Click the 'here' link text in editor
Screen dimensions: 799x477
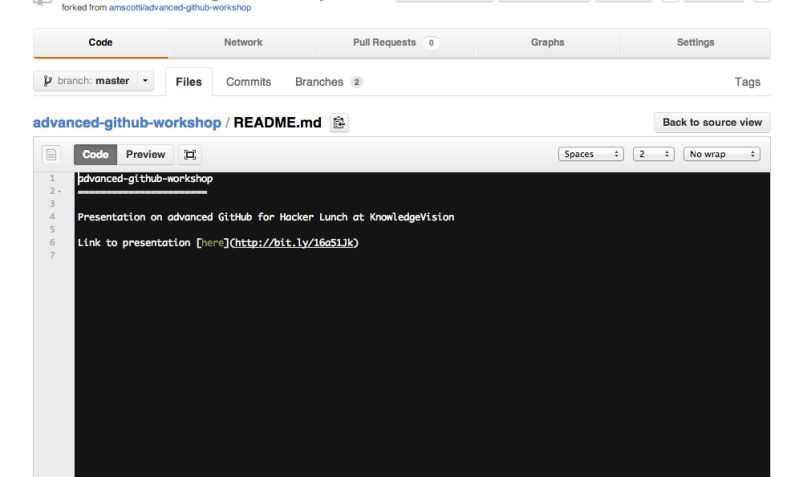212,243
